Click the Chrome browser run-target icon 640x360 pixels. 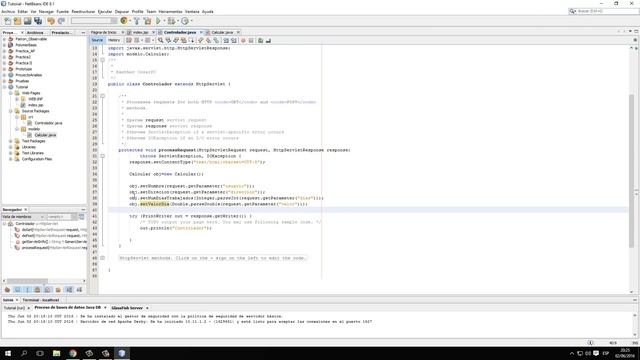124,20
